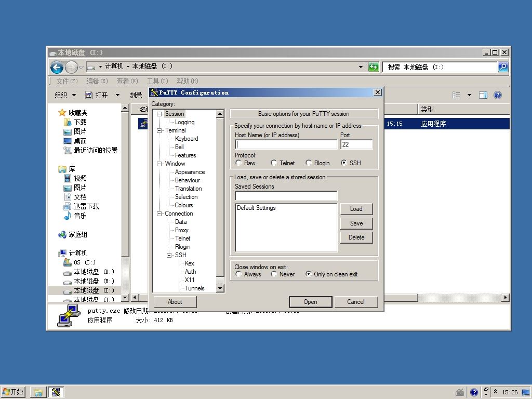Click the help icon in system tray
This screenshot has width=532, height=399.
[x=474, y=393]
